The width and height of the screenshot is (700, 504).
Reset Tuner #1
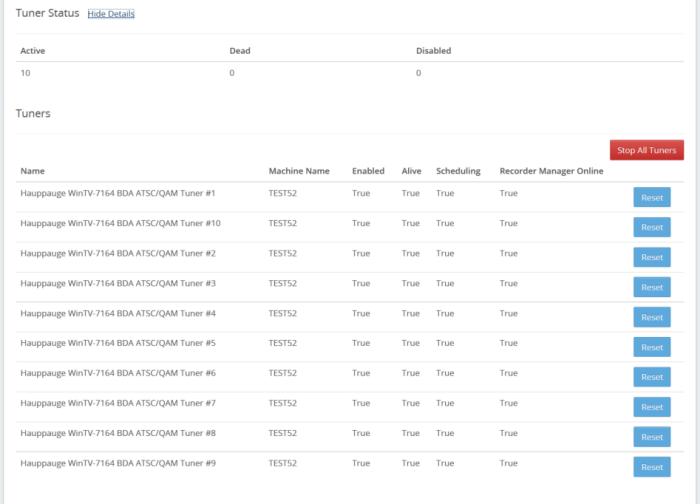coord(652,197)
